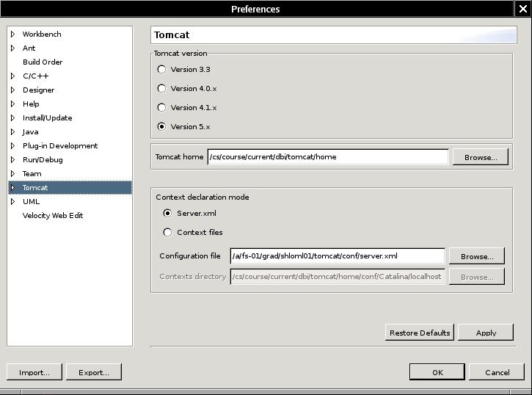The height and width of the screenshot is (395, 532).
Task: Select Tomcat Version 4.0.x radio button
Action: pos(162,89)
